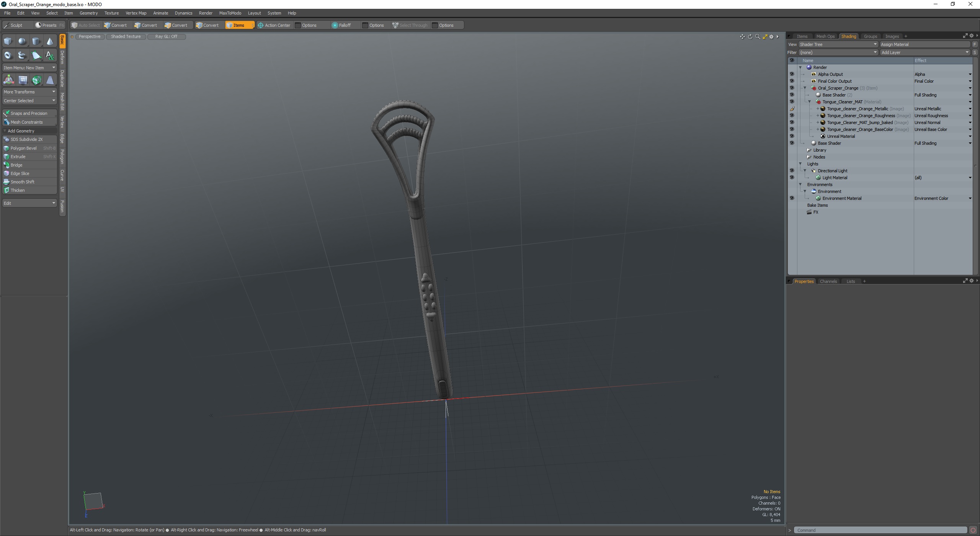
Task: Click the SDS Subdivide 2X tool
Action: click(x=26, y=139)
